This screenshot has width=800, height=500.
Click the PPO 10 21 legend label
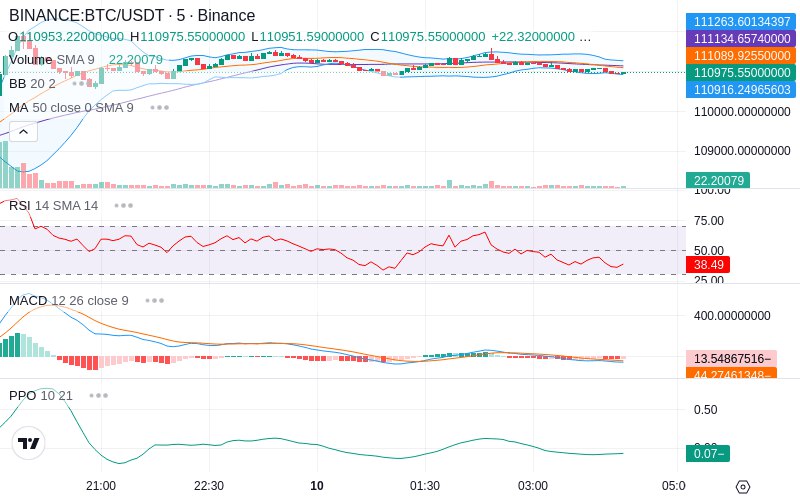click(x=41, y=395)
